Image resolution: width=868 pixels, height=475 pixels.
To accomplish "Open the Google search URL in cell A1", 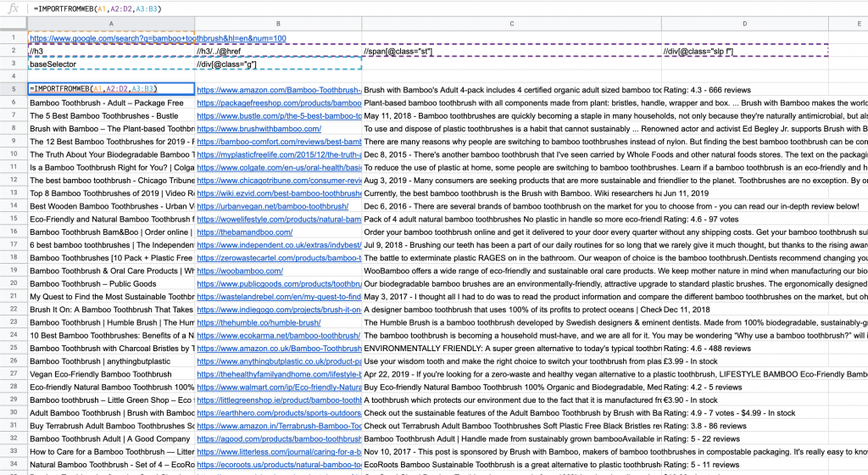I will tap(158, 38).
